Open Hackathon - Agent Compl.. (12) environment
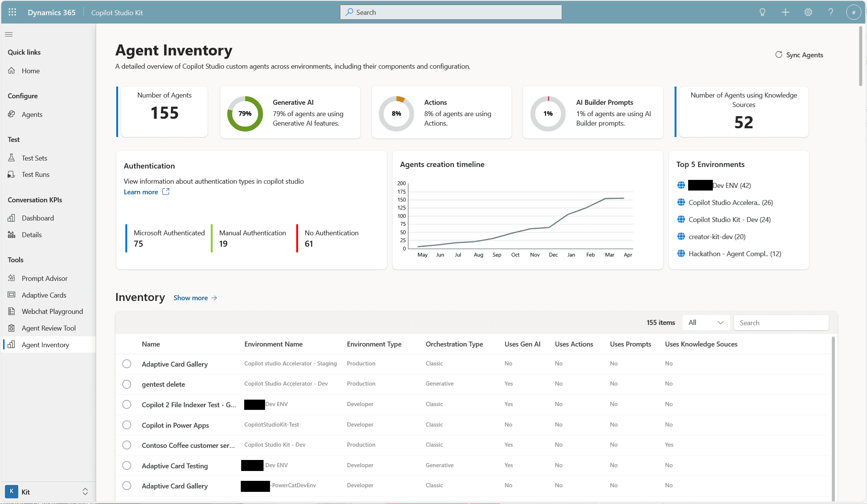This screenshot has height=504, width=867. click(x=735, y=254)
